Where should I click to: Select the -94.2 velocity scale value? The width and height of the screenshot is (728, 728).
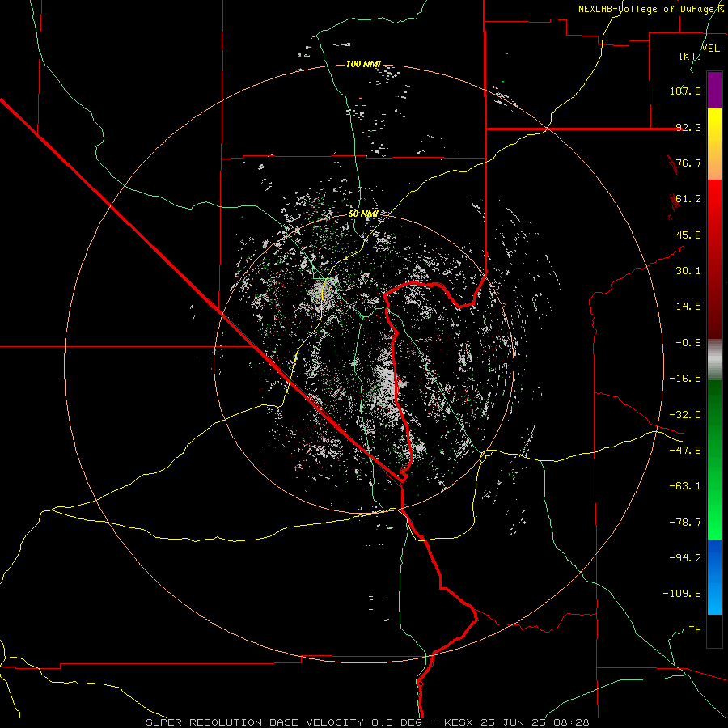coord(685,558)
